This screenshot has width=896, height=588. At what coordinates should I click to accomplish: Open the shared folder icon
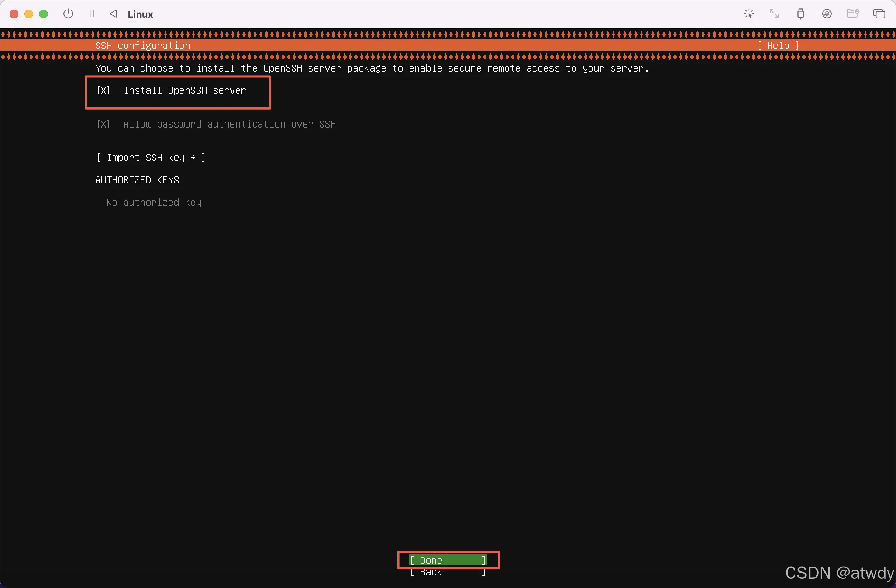[853, 14]
